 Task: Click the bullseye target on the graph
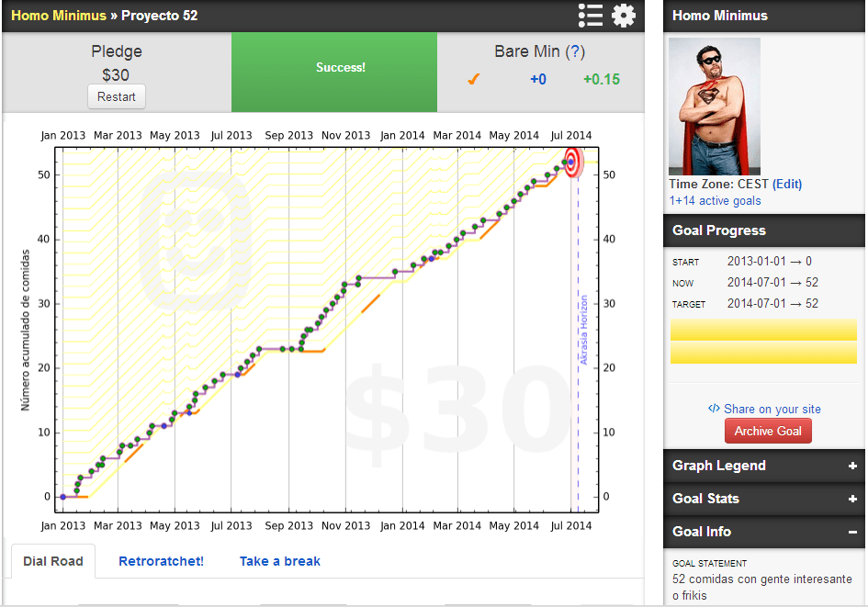(572, 163)
